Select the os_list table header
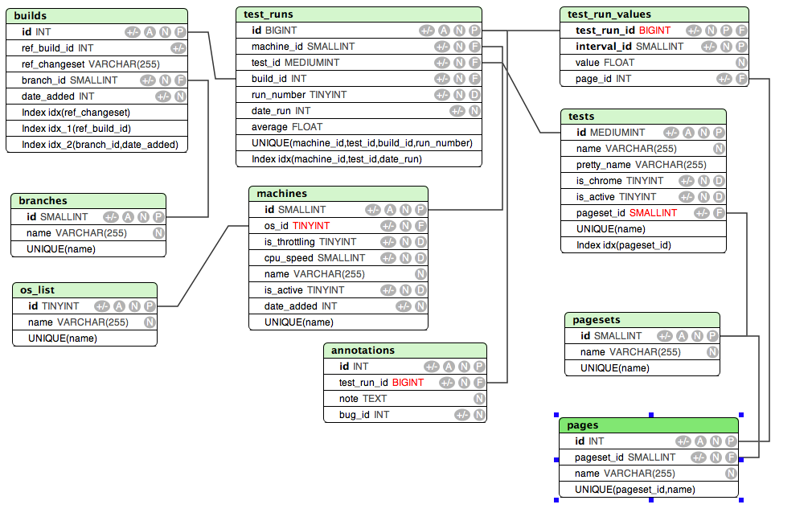 coord(85,289)
